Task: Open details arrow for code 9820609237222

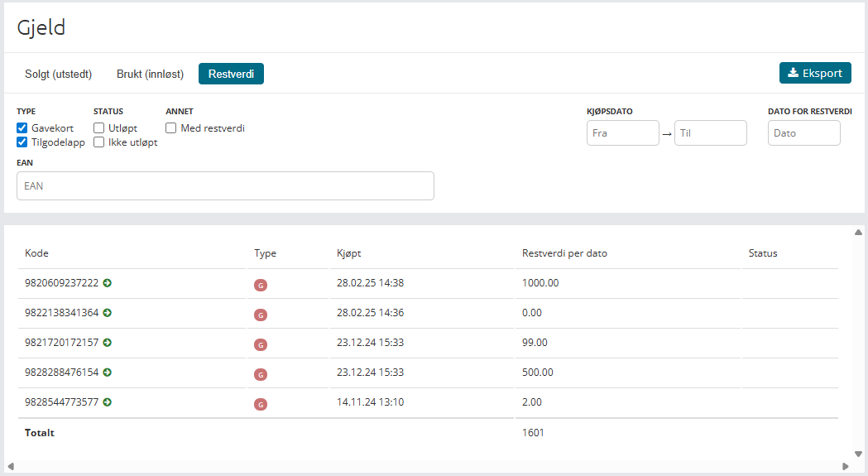Action: tap(108, 283)
